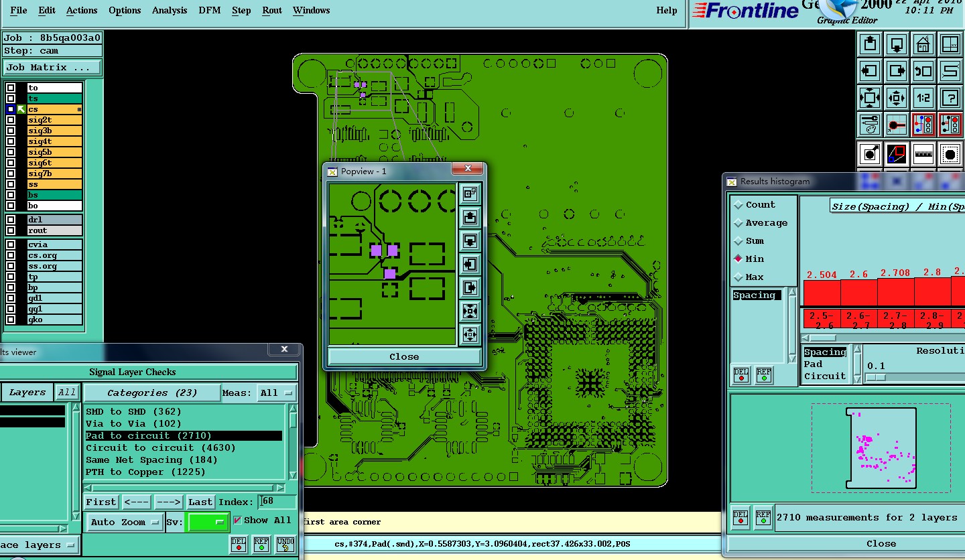The width and height of the screenshot is (965, 560).
Task: Select the Max radio option
Action: [738, 277]
